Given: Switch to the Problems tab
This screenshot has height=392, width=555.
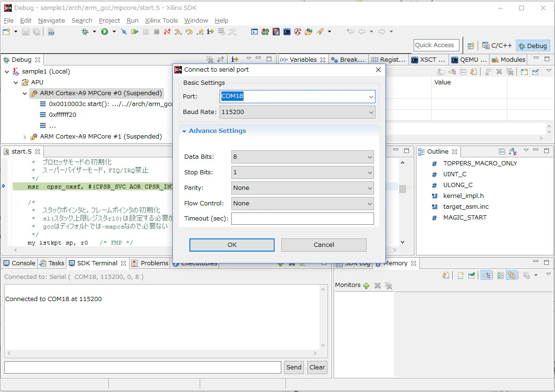Looking at the screenshot, I should (150, 263).
